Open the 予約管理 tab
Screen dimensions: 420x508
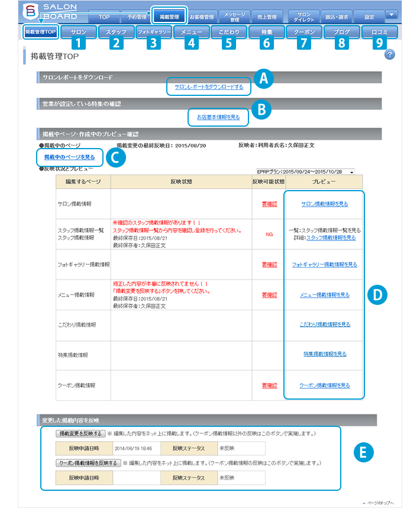point(137,17)
